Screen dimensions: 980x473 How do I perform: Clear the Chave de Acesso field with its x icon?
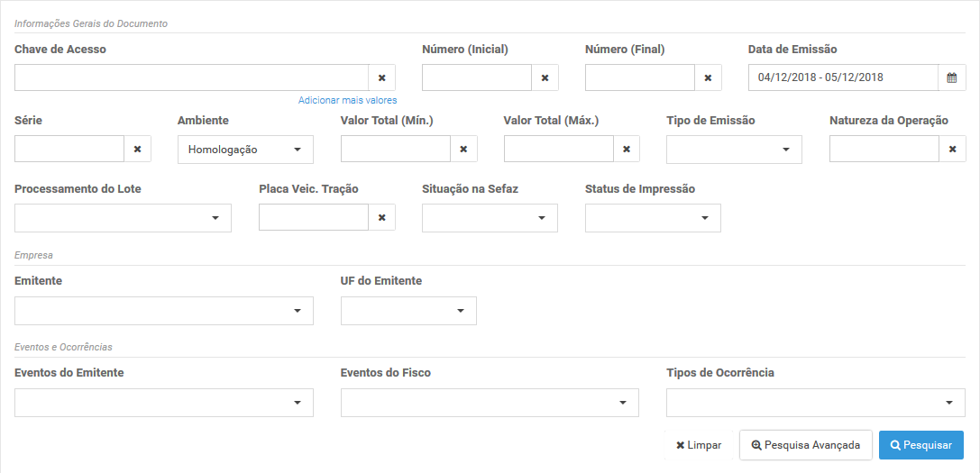pos(382,77)
